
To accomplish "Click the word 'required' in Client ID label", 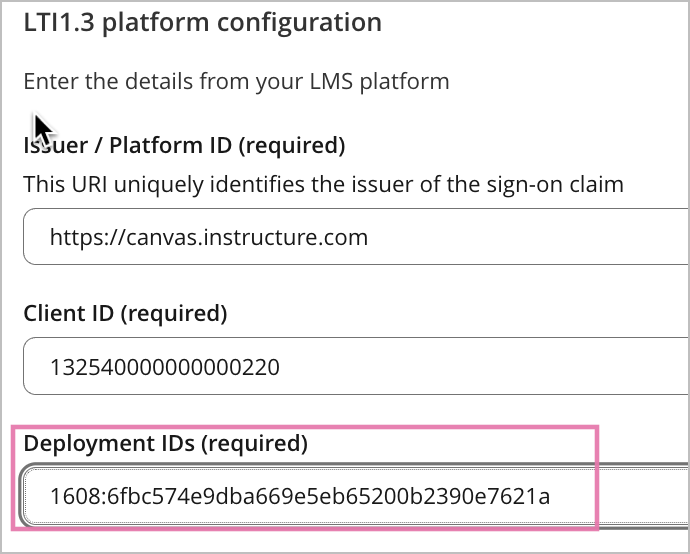I will 174,313.
